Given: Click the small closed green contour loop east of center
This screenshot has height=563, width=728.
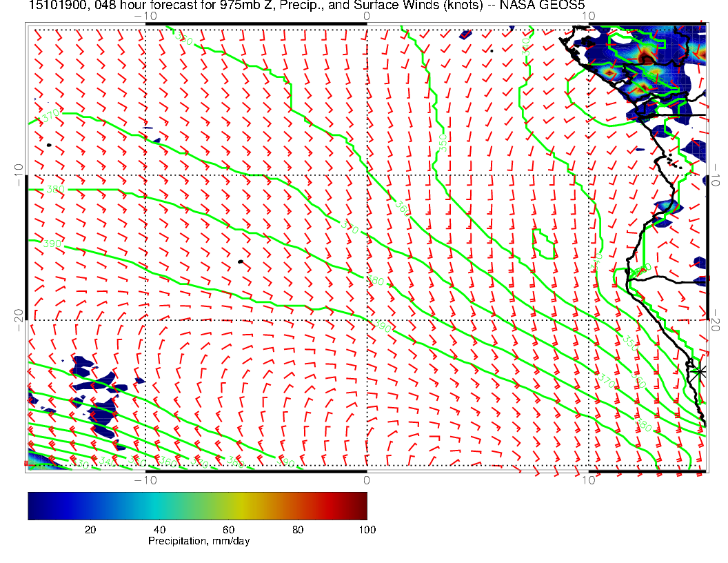Looking at the screenshot, I should tap(544, 244).
